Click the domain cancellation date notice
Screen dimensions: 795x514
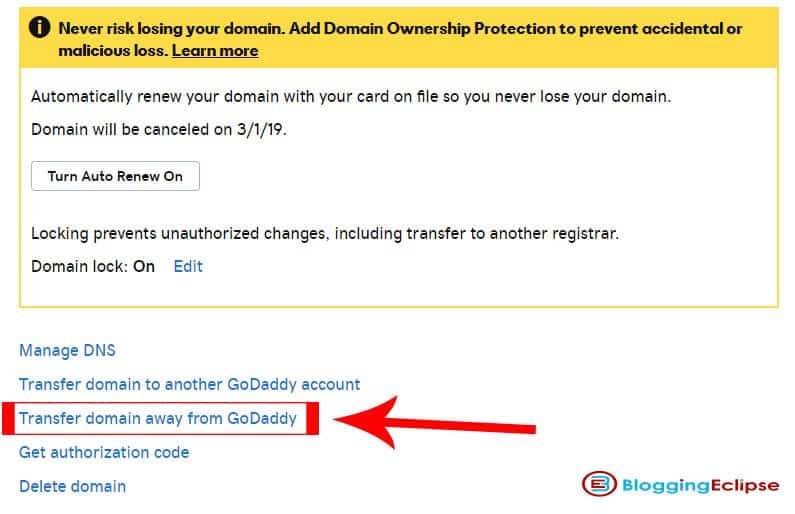tap(159, 129)
